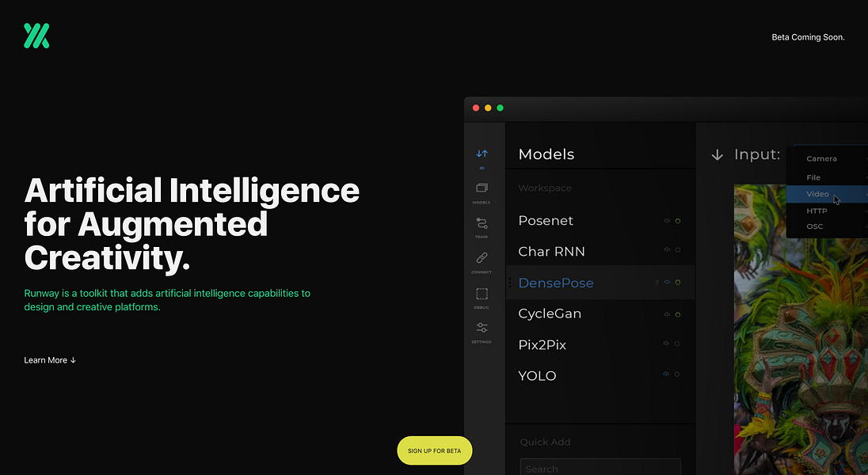Select the Debug sidebar icon

click(x=482, y=294)
